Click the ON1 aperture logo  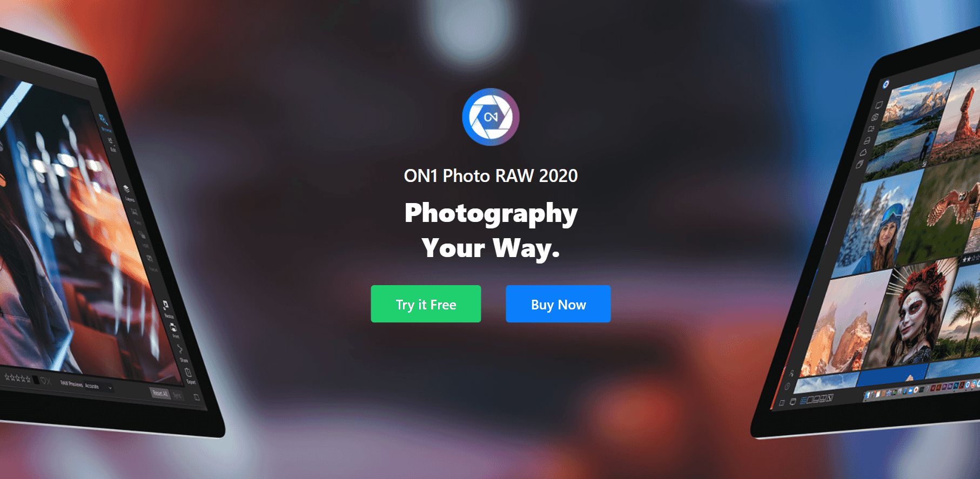(491, 117)
